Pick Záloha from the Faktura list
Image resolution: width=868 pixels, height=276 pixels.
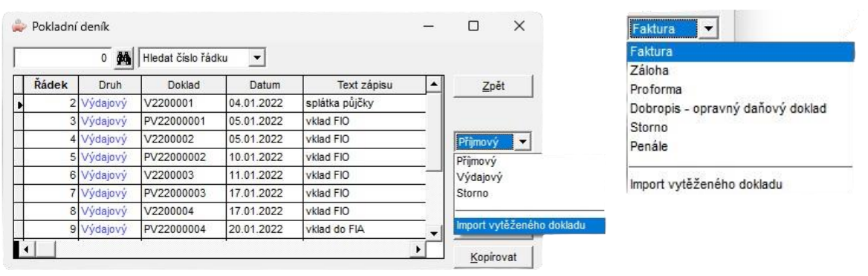tap(649, 70)
